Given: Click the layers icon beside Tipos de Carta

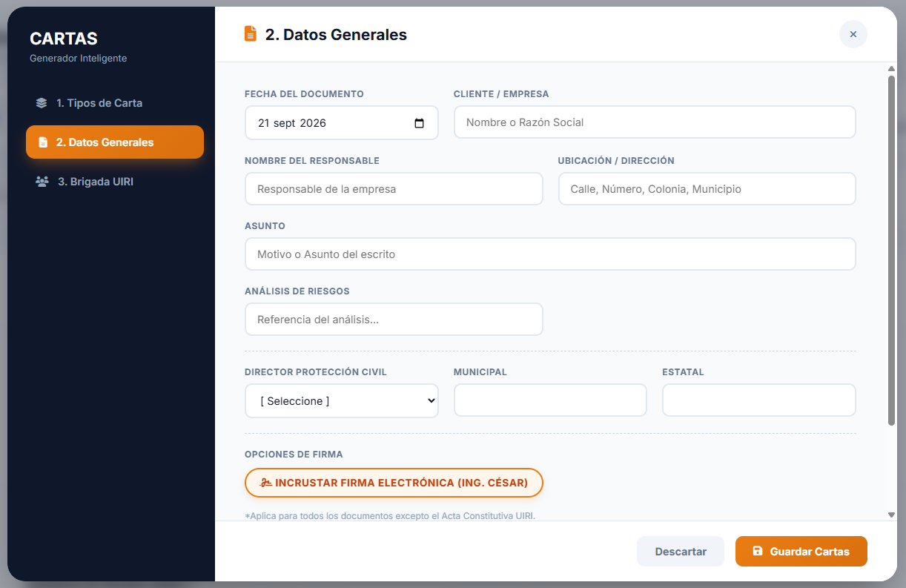Looking at the screenshot, I should 42,103.
